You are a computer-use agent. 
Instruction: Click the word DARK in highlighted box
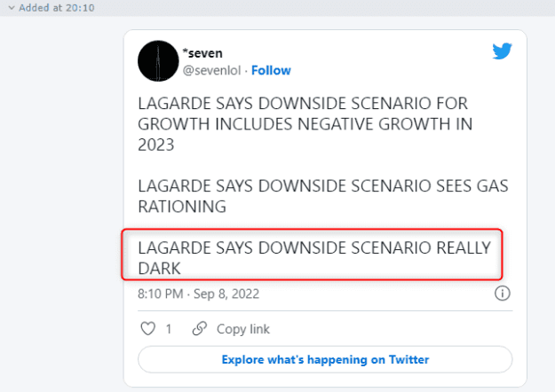[x=159, y=269]
